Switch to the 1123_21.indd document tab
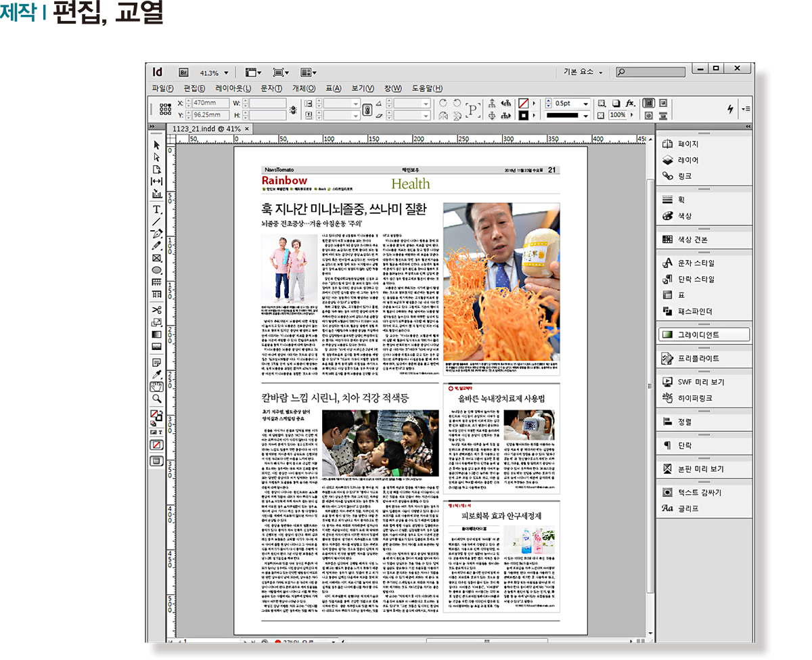812x660 pixels. tap(206, 129)
